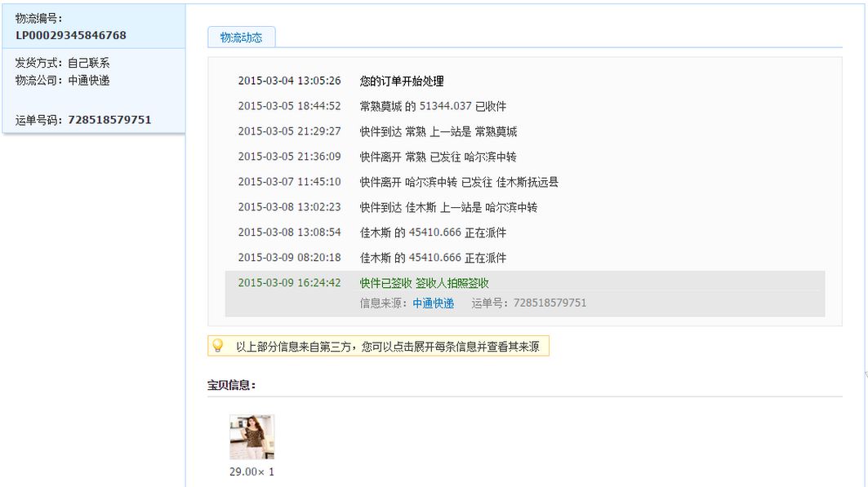Expand the 您的订单开始处理 tracking entry
Image resolution: width=868 pixels, height=487 pixels.
point(402,82)
